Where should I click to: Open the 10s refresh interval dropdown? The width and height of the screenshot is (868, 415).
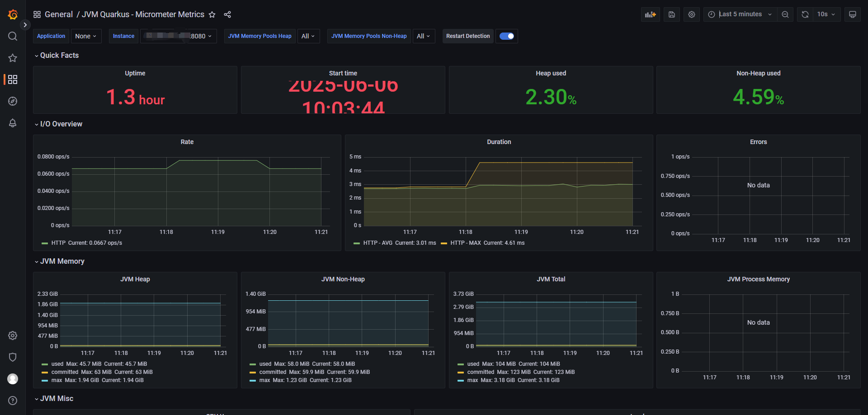826,14
